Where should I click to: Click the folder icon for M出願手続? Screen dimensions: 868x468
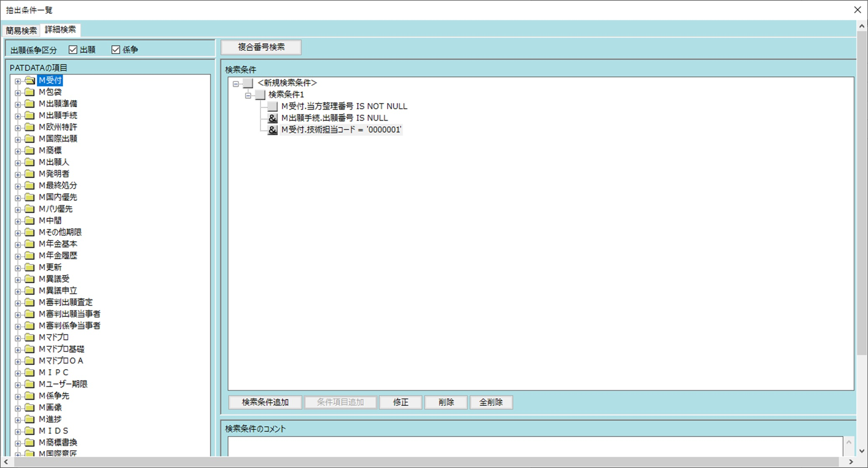point(30,115)
